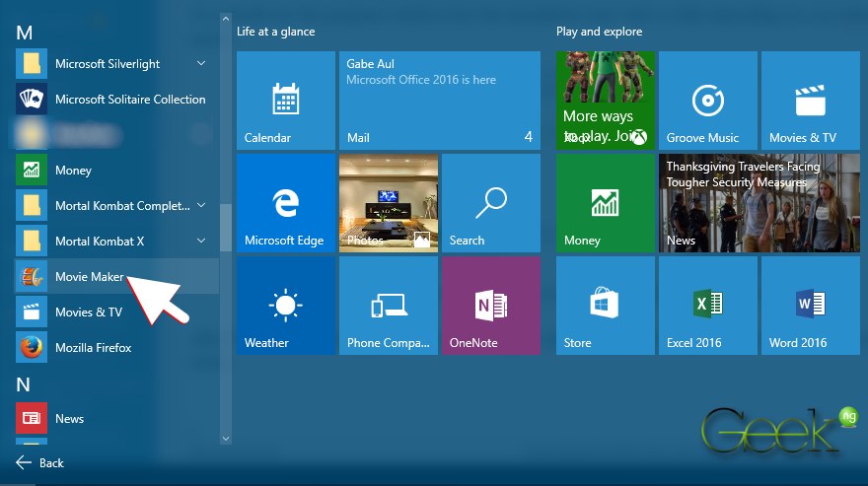Image resolution: width=868 pixels, height=486 pixels.
Task: Click the "Play and explore" group title
Action: coord(600,32)
